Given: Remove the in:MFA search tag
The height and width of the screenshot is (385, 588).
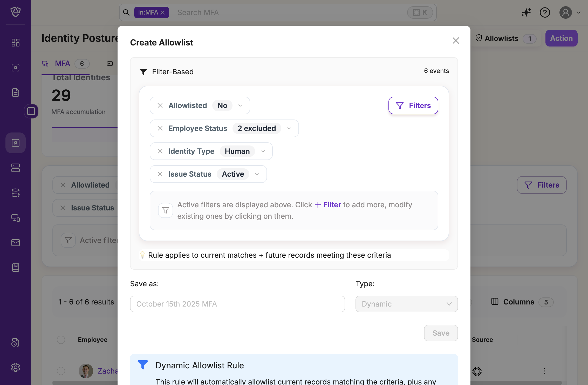Looking at the screenshot, I should pos(163,13).
